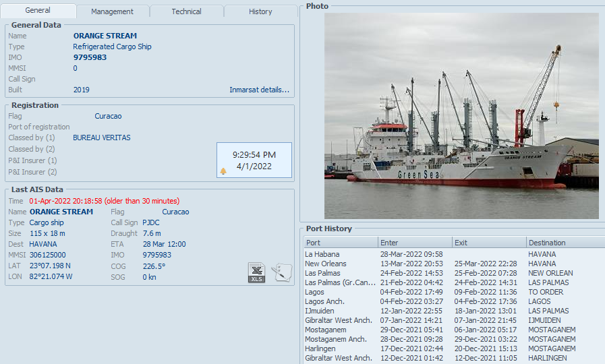Image resolution: width=605 pixels, height=364 pixels.
Task: Export AIS data using the XLS icon
Action: click(256, 272)
